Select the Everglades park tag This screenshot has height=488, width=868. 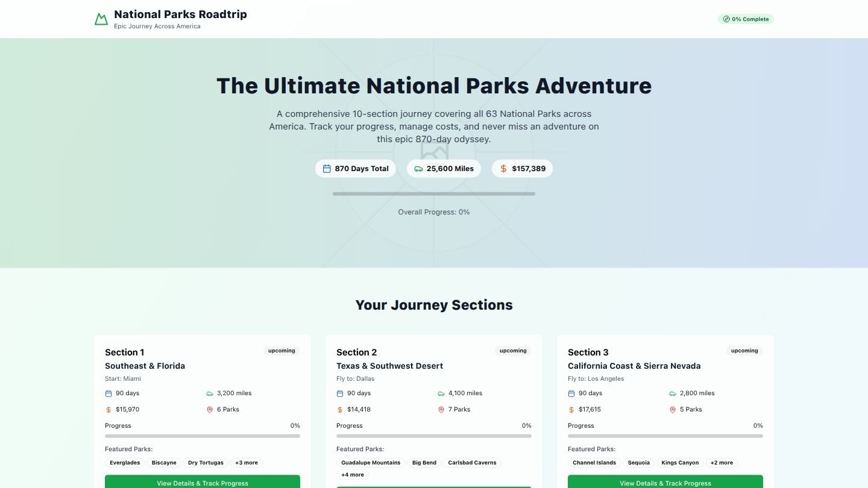[x=125, y=463]
